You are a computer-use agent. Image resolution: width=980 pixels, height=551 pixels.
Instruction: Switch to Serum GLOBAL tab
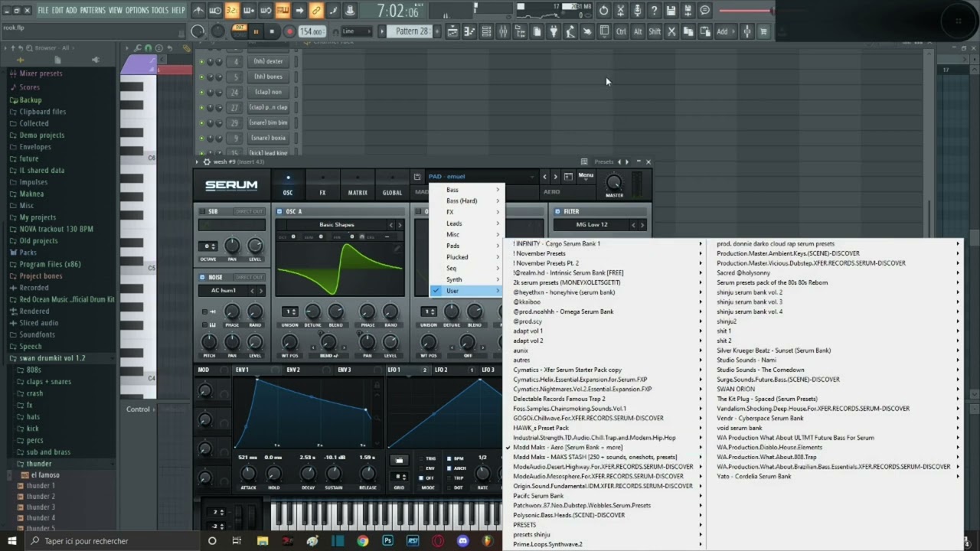(392, 186)
